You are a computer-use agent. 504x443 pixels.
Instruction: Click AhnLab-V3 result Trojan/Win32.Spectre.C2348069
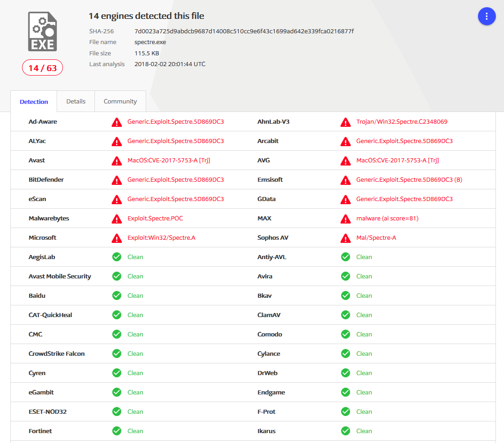(x=402, y=121)
